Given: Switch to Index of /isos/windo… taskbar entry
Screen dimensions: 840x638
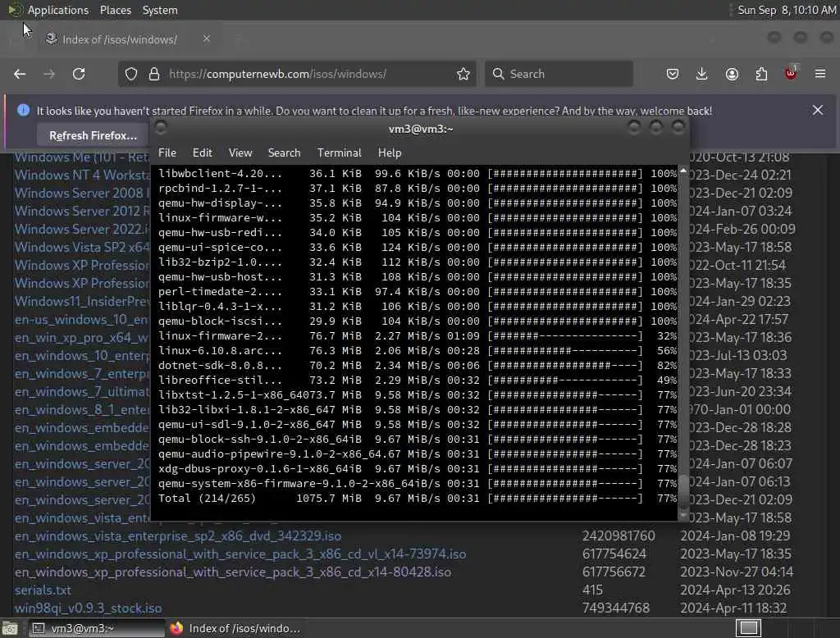Looking at the screenshot, I should [x=235, y=628].
